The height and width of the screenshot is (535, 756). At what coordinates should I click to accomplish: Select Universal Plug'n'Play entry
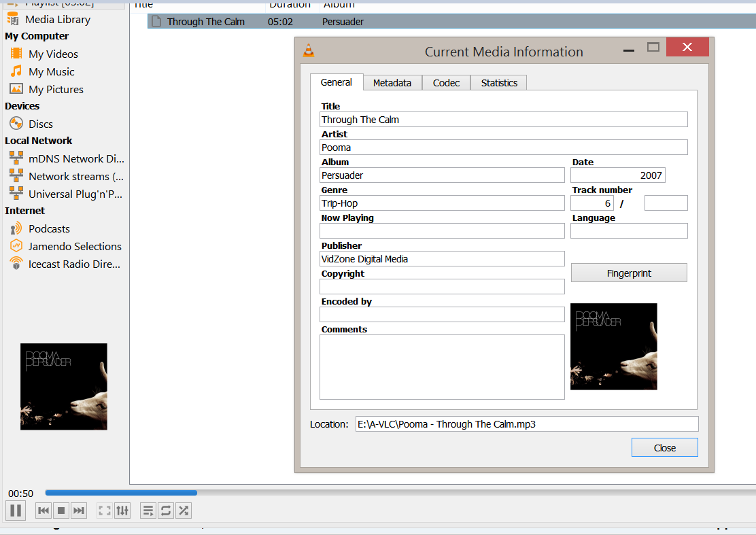67,194
